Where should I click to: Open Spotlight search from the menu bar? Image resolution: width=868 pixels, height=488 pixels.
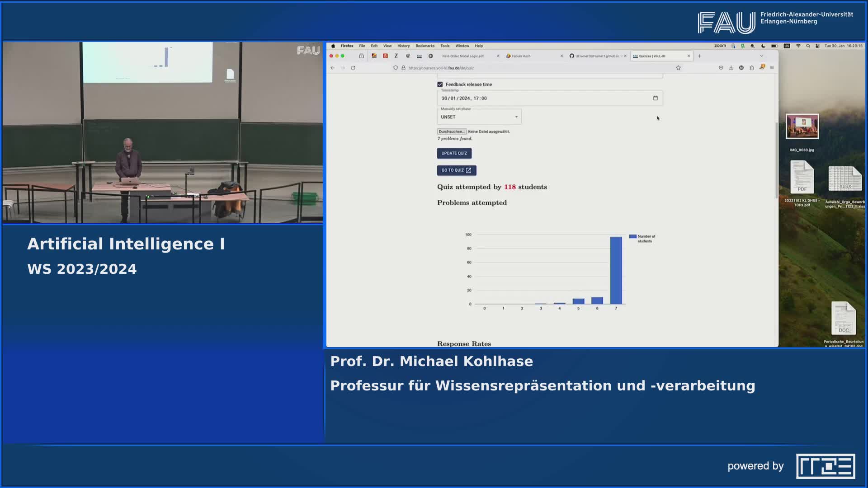[x=808, y=45]
